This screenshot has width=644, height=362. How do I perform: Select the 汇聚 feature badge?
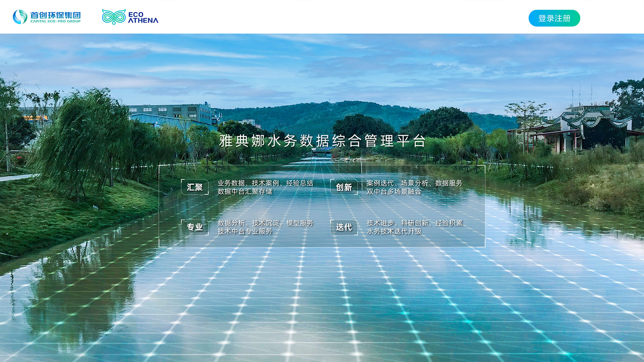tap(195, 187)
